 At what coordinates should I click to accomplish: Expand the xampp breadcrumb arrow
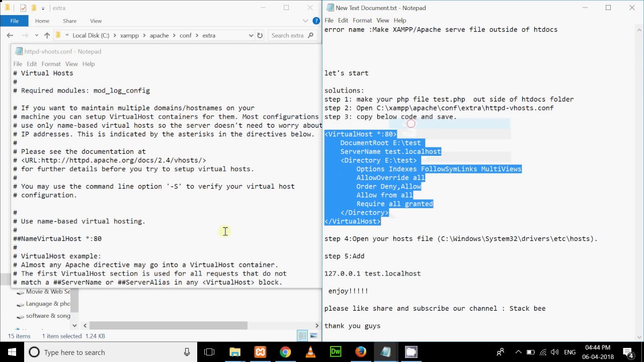(145, 36)
